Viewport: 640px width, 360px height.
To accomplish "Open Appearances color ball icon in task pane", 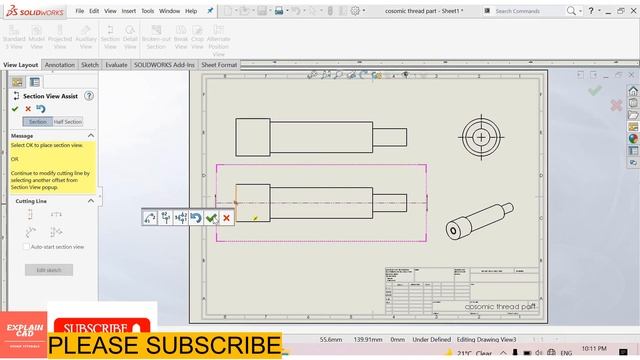I will point(633,139).
